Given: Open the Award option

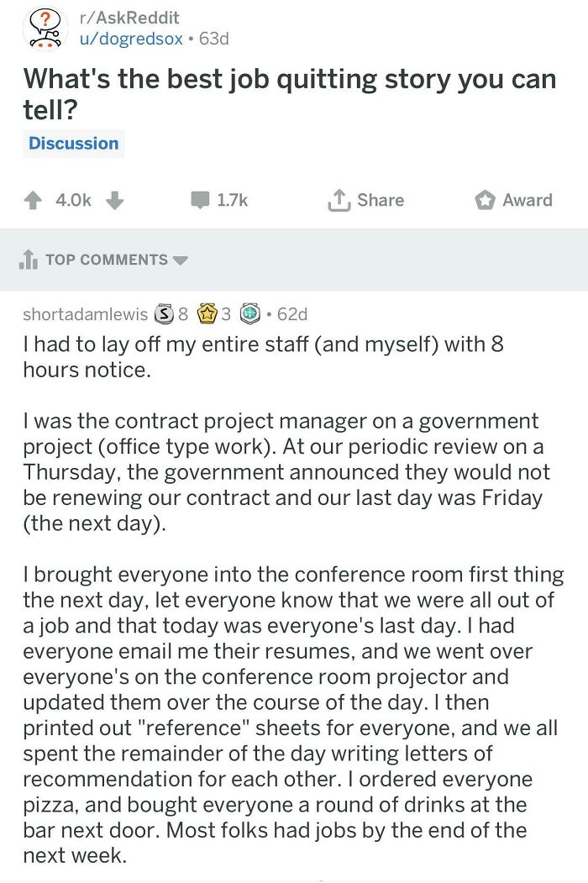Looking at the screenshot, I should (485, 200).
